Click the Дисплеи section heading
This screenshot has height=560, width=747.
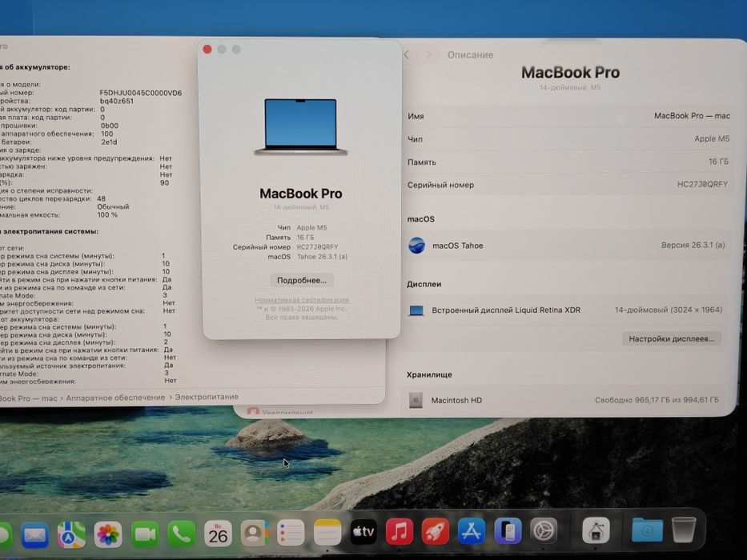click(424, 284)
